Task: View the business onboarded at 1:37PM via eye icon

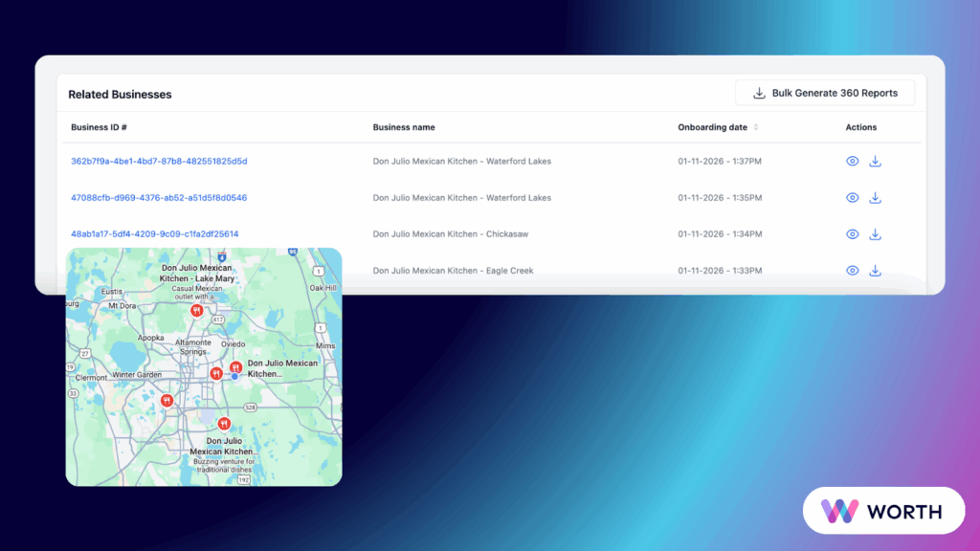Action: (x=853, y=162)
